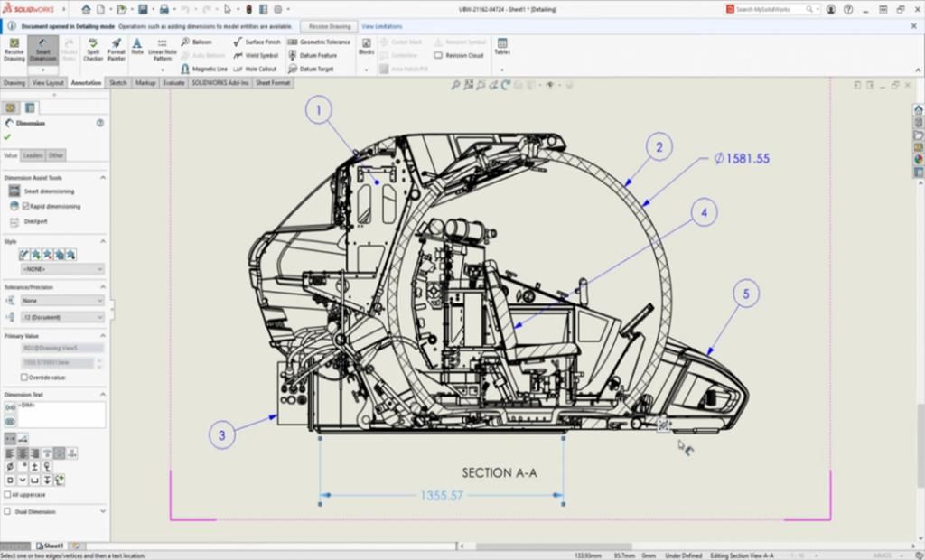Select the Smart dimensioning assist tool
This screenshot has width=925, height=560.
[x=14, y=191]
